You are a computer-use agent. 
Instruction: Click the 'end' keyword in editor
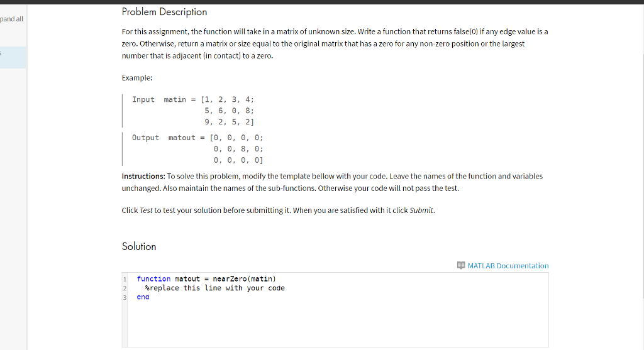coord(143,297)
